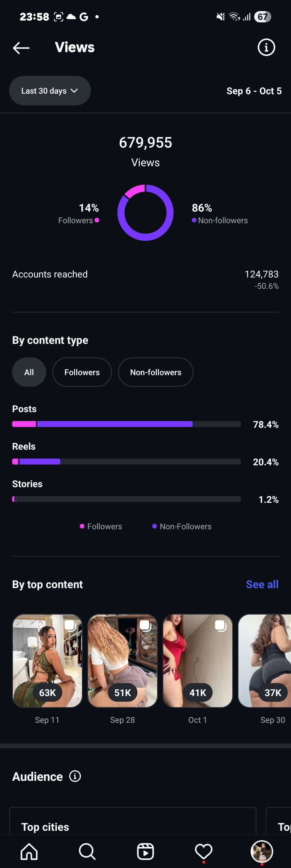The width and height of the screenshot is (291, 868).
Task: Select the Followers content filter chip
Action: 82,372
